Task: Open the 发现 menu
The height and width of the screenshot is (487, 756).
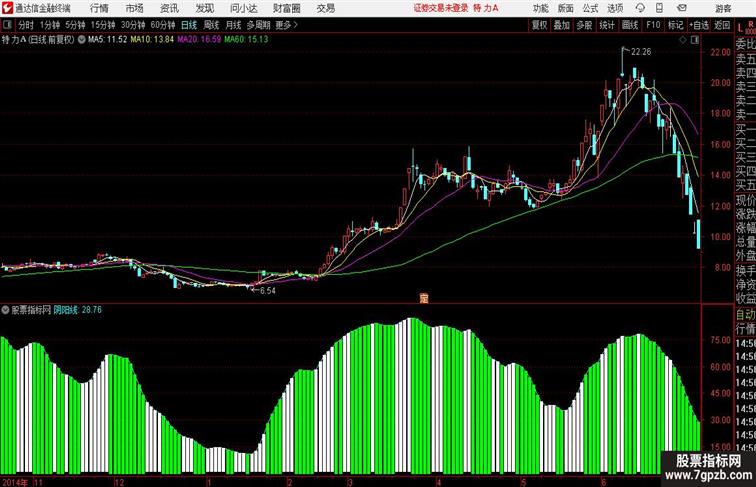Action: click(204, 8)
